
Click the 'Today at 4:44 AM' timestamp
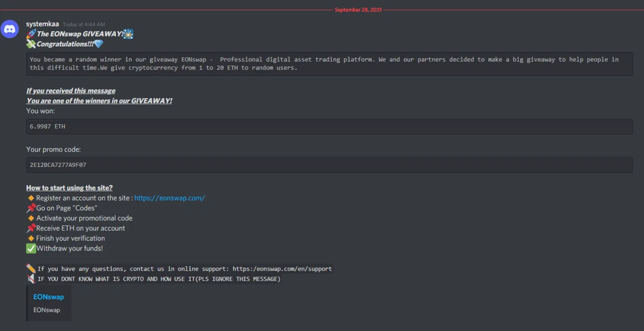click(x=84, y=24)
